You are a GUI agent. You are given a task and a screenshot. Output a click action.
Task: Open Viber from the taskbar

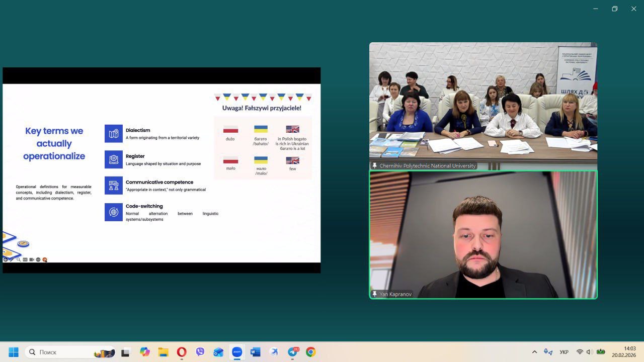200,352
